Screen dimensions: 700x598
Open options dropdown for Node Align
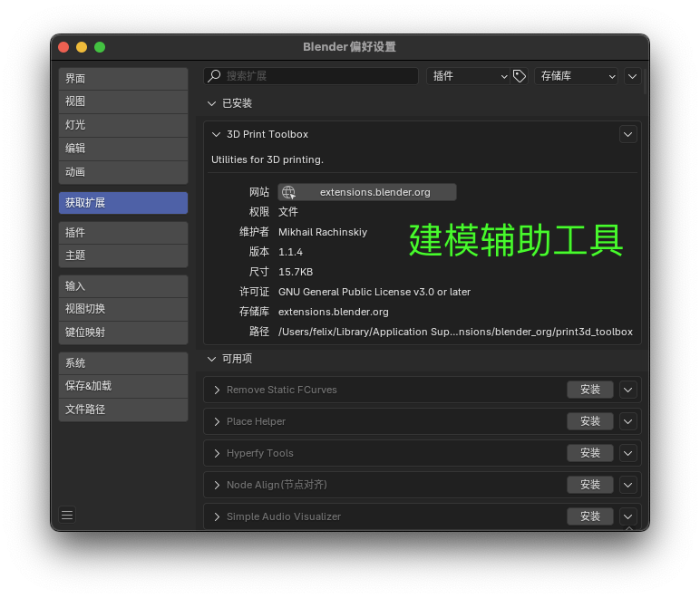point(627,485)
